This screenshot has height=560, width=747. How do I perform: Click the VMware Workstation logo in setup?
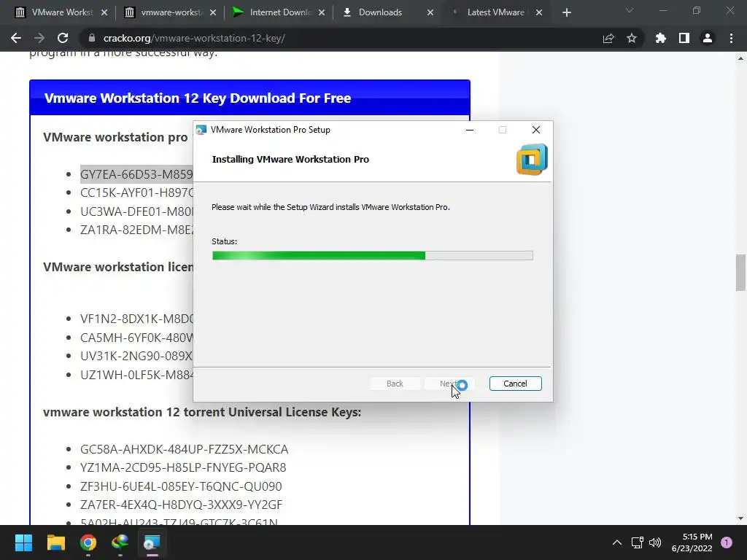pyautogui.click(x=532, y=160)
